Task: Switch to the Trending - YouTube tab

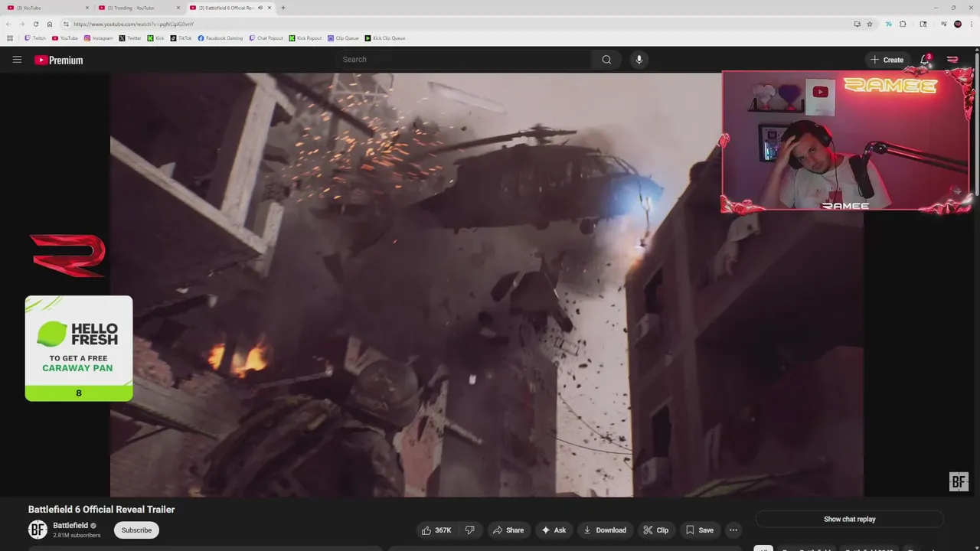Action: [139, 8]
